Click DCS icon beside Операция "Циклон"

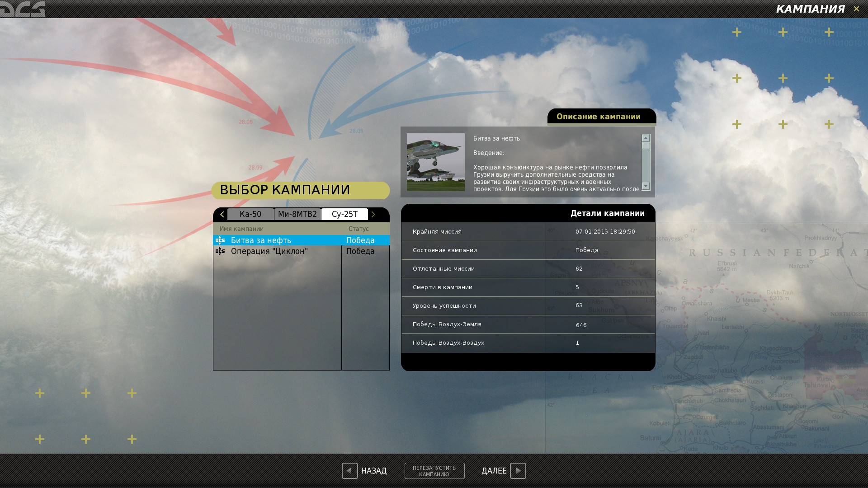(220, 251)
